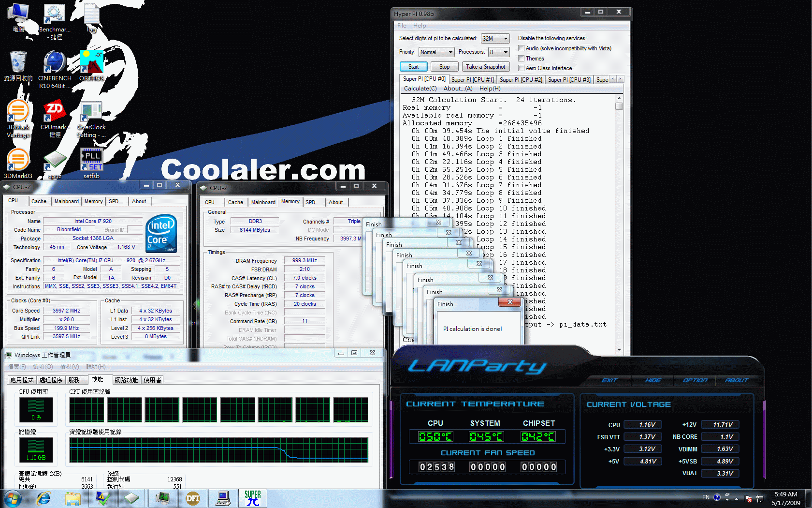Click the DFI taskbar icon
Viewport: 812px width, 508px height.
[192, 498]
